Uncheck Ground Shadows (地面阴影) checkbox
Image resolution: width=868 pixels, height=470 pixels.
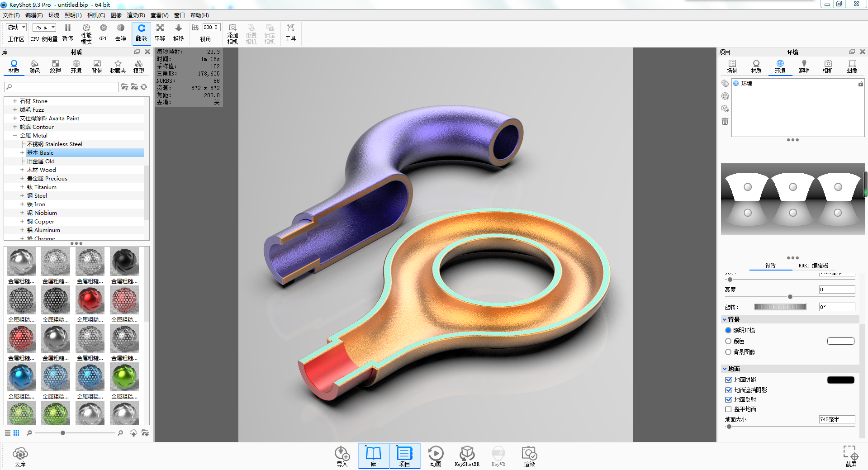(x=728, y=380)
